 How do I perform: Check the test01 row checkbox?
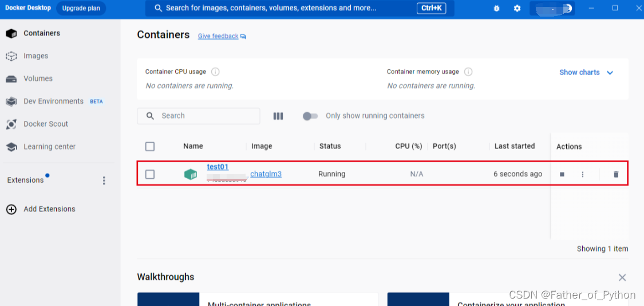point(150,174)
